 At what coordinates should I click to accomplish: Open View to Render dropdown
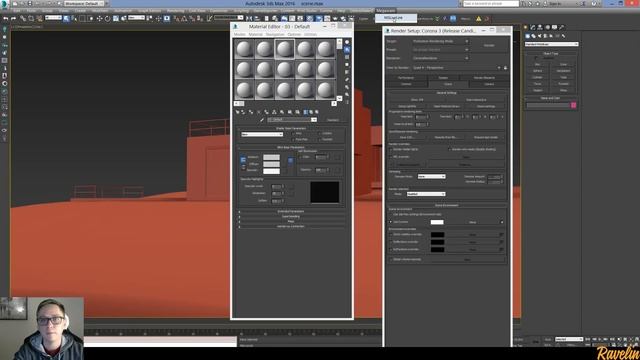pos(456,68)
